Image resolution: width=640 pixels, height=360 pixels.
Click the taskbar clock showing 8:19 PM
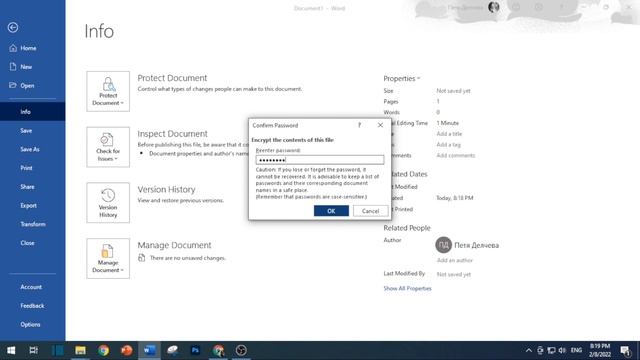click(x=600, y=351)
